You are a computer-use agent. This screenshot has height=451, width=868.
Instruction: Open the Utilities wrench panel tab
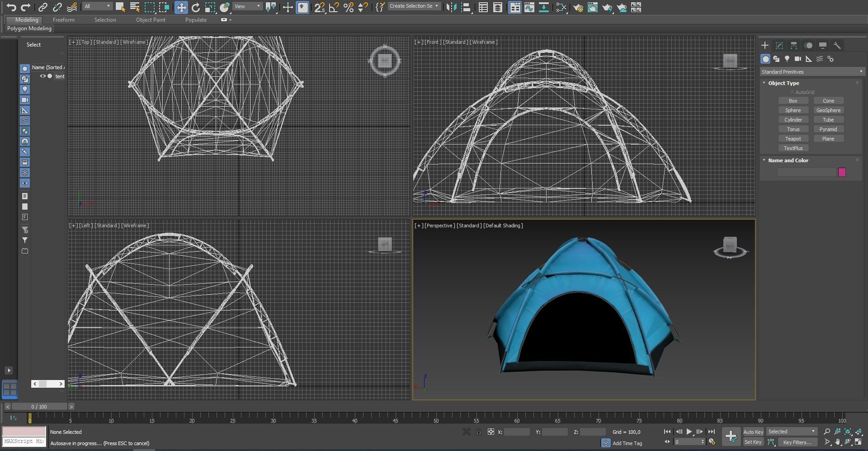pyautogui.click(x=837, y=46)
